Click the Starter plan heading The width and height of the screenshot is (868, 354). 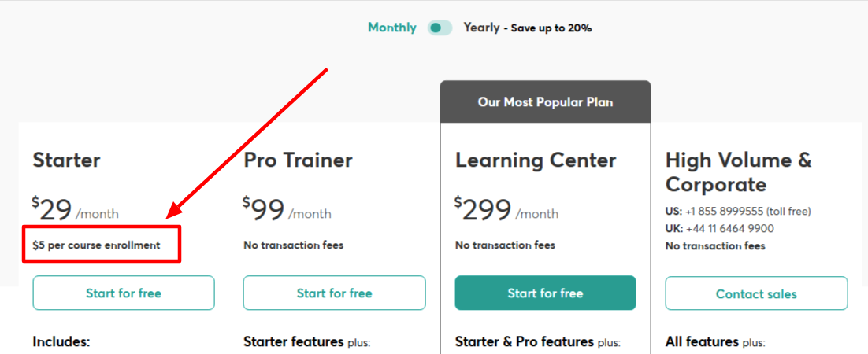(67, 160)
